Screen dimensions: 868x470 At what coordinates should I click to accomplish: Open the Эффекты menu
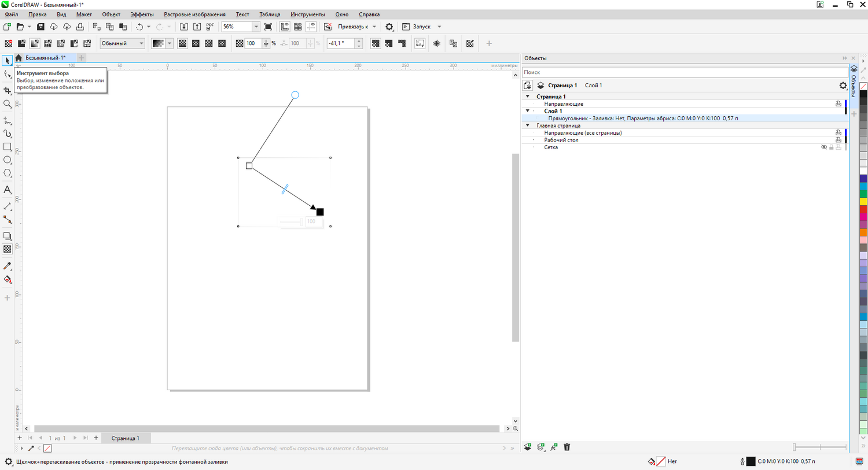142,14
